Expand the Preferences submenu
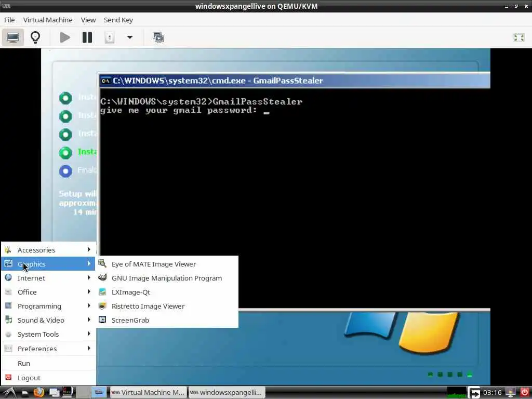Image resolution: width=532 pixels, height=399 pixels. 48,349
